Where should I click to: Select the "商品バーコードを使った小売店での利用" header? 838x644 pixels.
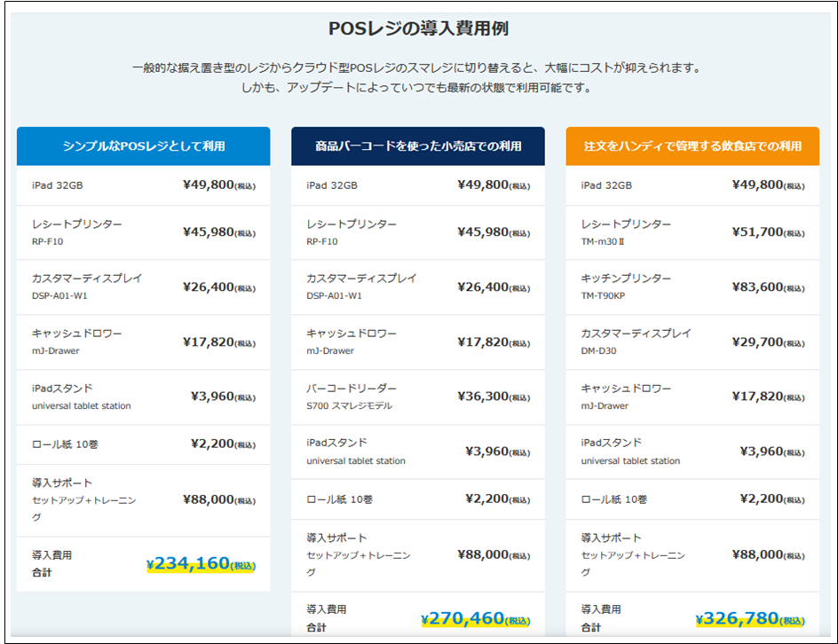point(418,146)
